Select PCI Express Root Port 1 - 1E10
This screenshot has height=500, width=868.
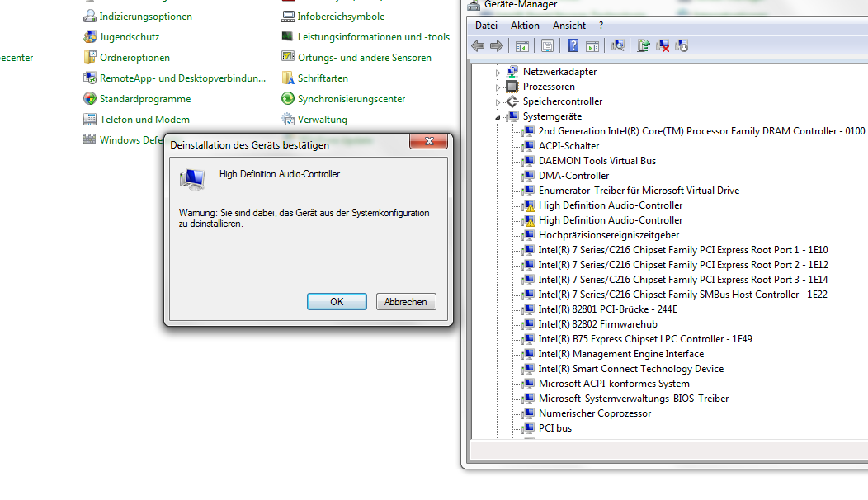coord(683,250)
